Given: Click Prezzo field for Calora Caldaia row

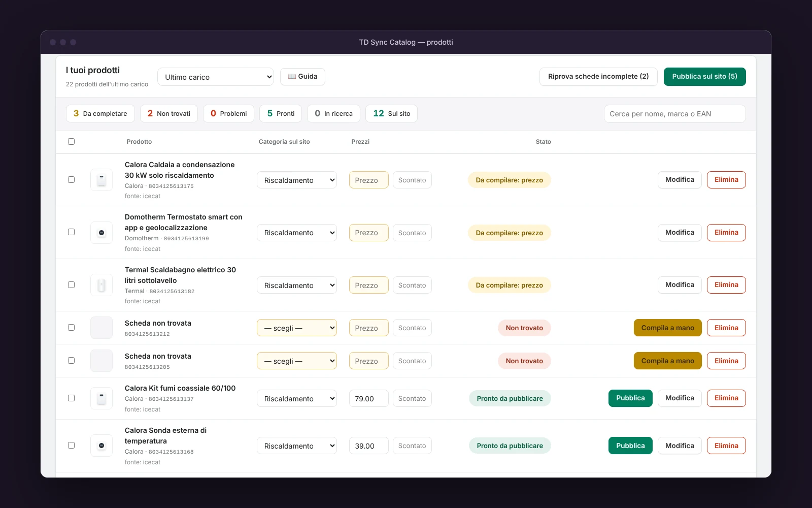Looking at the screenshot, I should click(369, 180).
